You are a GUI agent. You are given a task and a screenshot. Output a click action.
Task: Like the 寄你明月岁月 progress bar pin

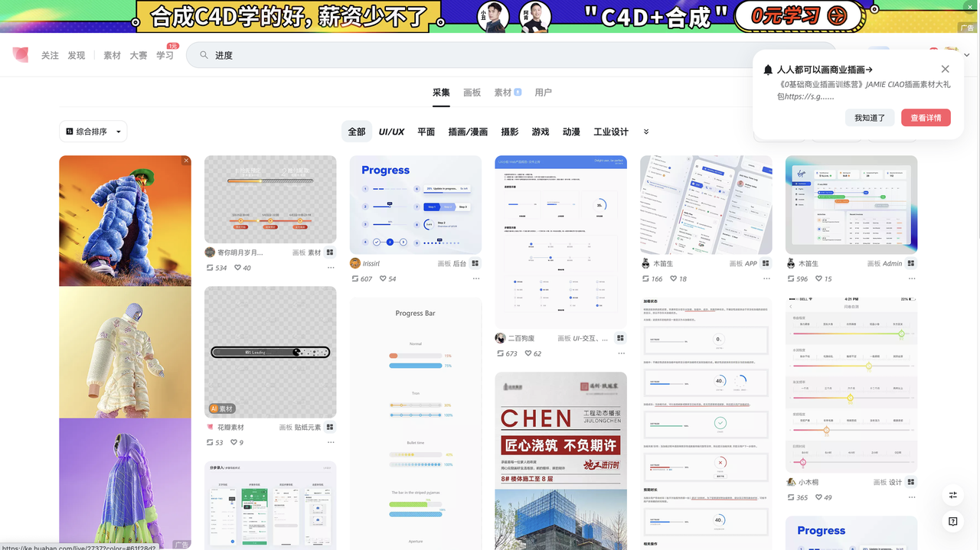pos(237,268)
